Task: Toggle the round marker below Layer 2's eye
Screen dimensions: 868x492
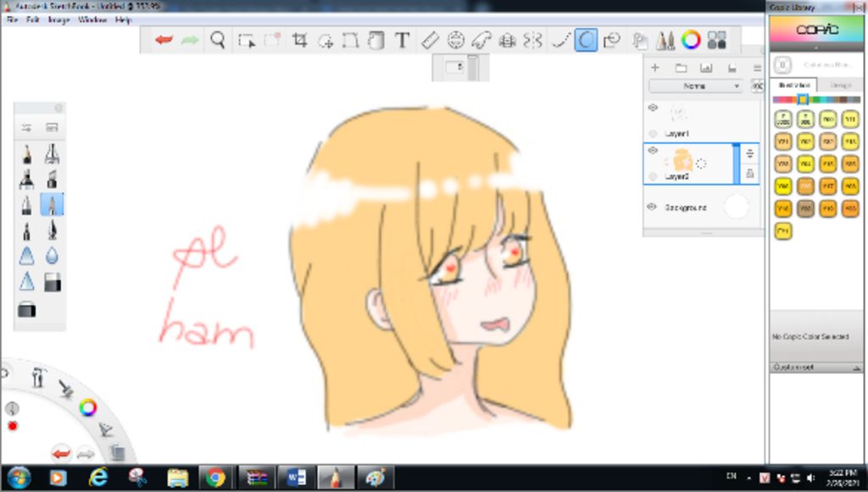Action: tap(653, 176)
